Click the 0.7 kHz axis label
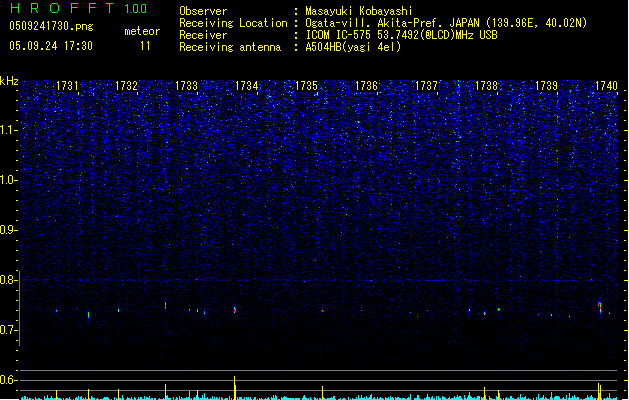Image resolution: width=629 pixels, height=400 pixels. [x=9, y=330]
